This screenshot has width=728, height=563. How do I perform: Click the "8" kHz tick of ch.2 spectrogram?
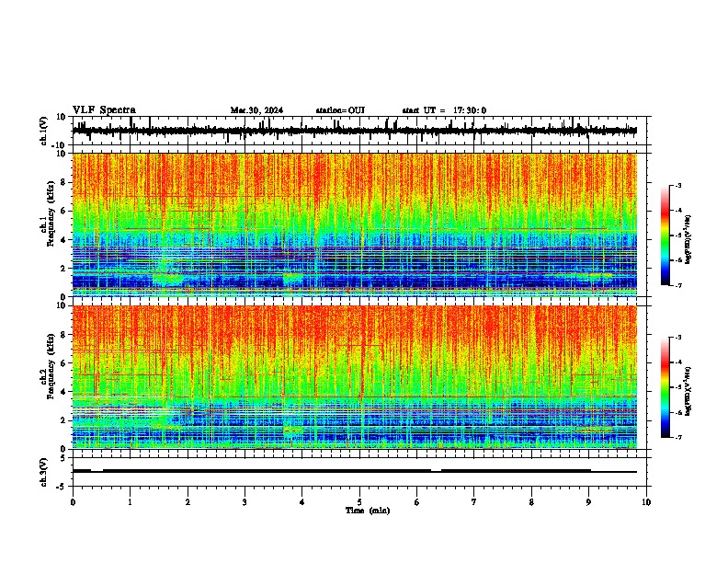click(63, 335)
